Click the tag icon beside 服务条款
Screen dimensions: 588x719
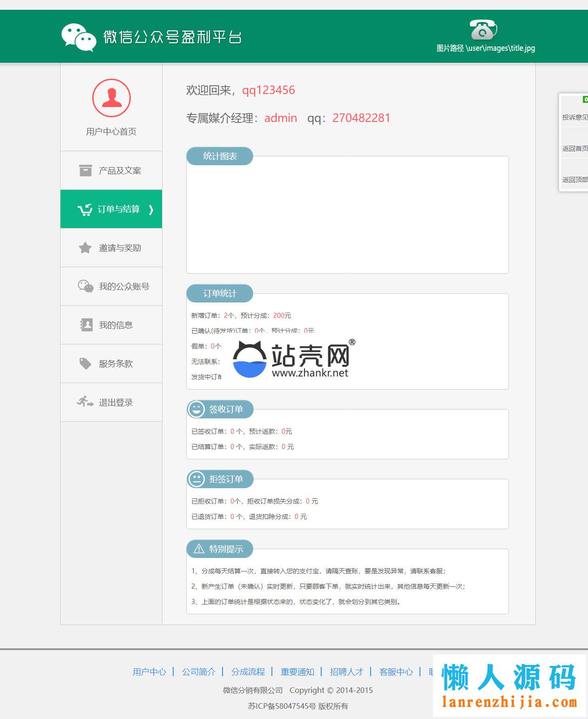pos(85,363)
